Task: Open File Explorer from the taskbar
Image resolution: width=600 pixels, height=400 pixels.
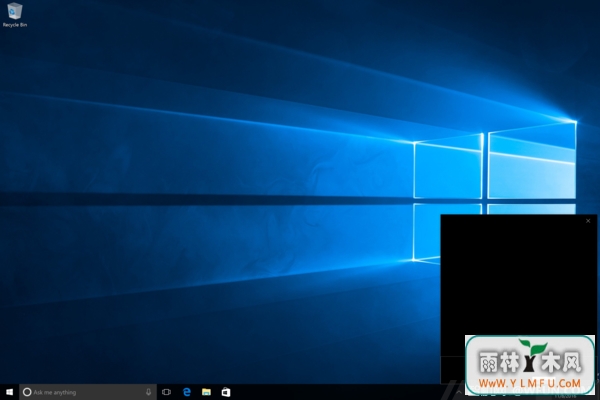Action: tap(206, 392)
